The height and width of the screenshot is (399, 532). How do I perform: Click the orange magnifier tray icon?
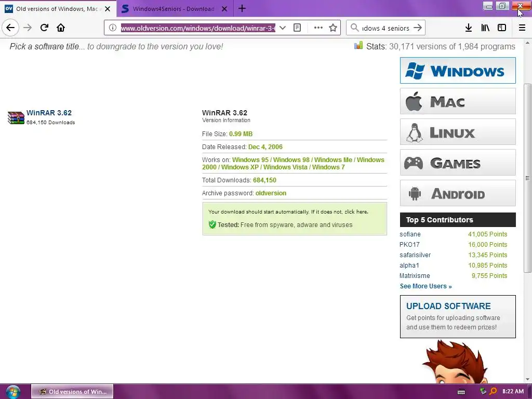pos(493,391)
